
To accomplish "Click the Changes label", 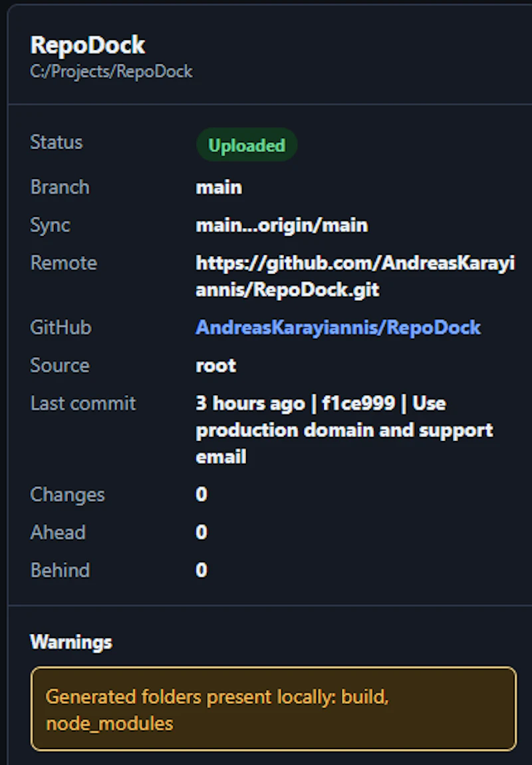I will (x=67, y=495).
